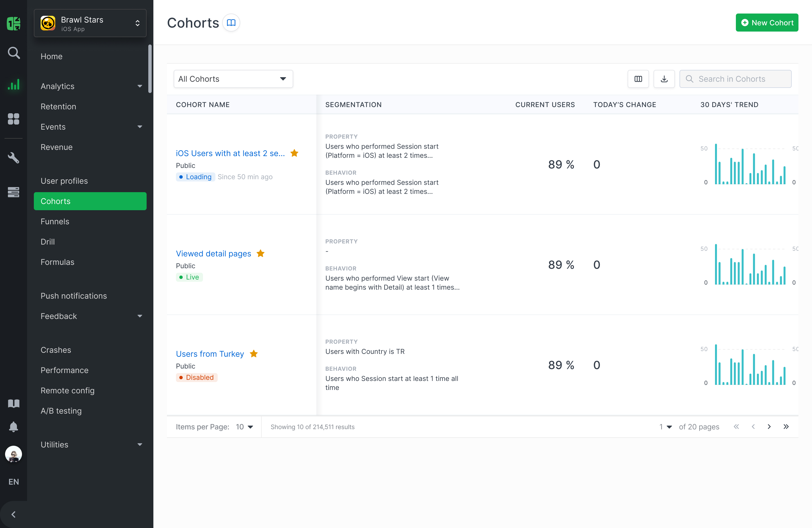Open the dashboards grid icon in left rail

(14, 119)
